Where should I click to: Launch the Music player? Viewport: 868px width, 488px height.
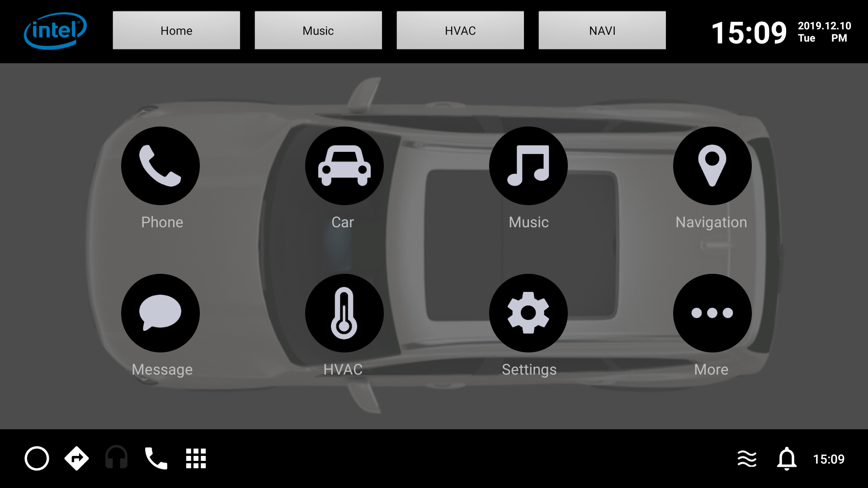point(528,166)
